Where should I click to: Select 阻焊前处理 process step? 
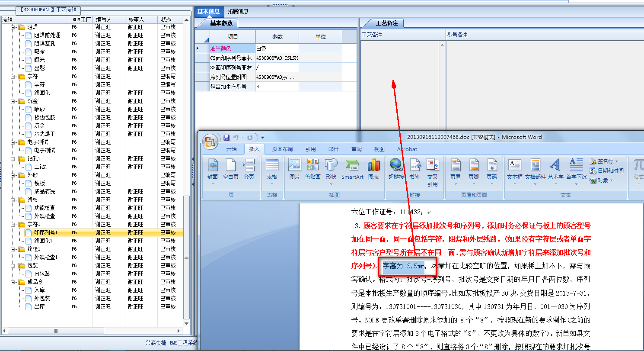[x=48, y=35]
